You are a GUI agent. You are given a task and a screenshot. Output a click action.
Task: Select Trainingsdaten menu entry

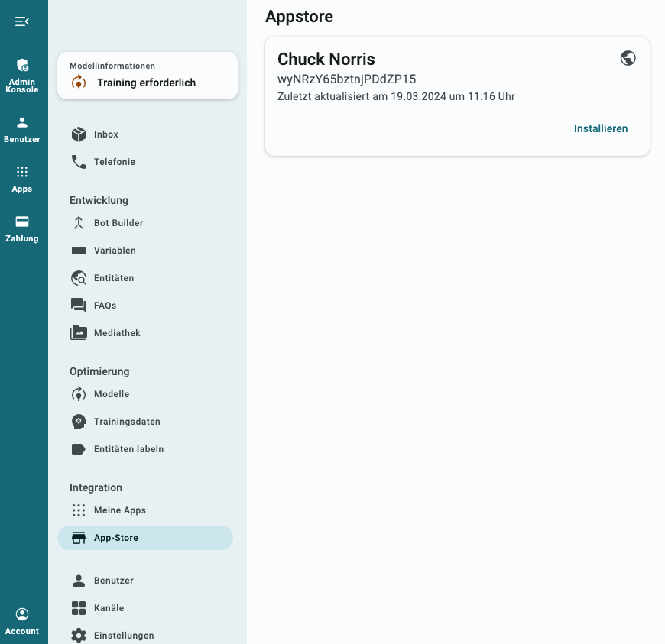coord(145,422)
